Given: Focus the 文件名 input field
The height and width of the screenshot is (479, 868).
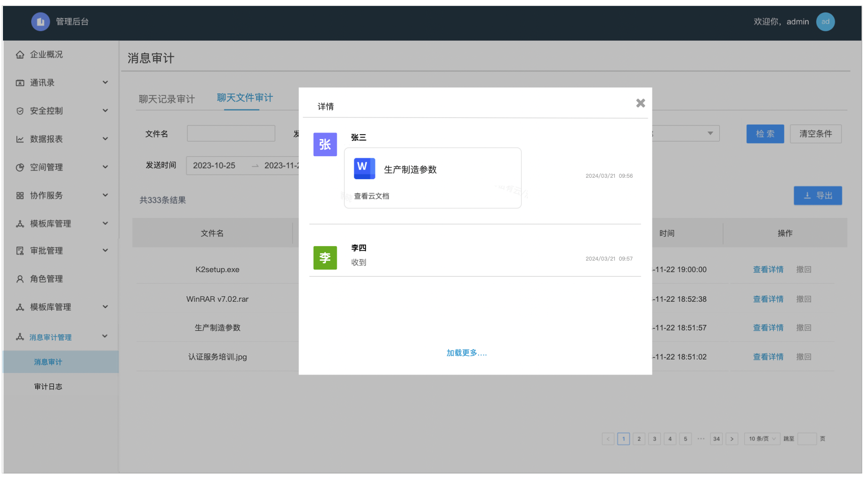Looking at the screenshot, I should [231, 134].
